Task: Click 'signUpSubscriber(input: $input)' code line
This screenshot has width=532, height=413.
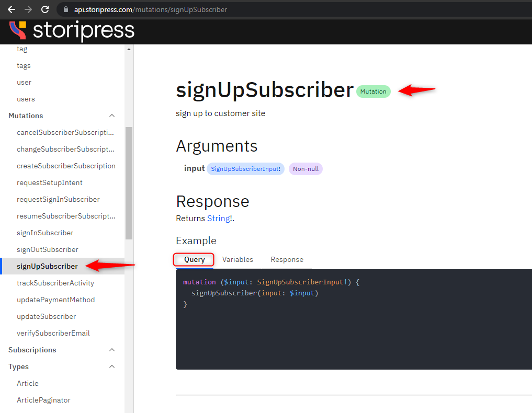Action: [255, 293]
